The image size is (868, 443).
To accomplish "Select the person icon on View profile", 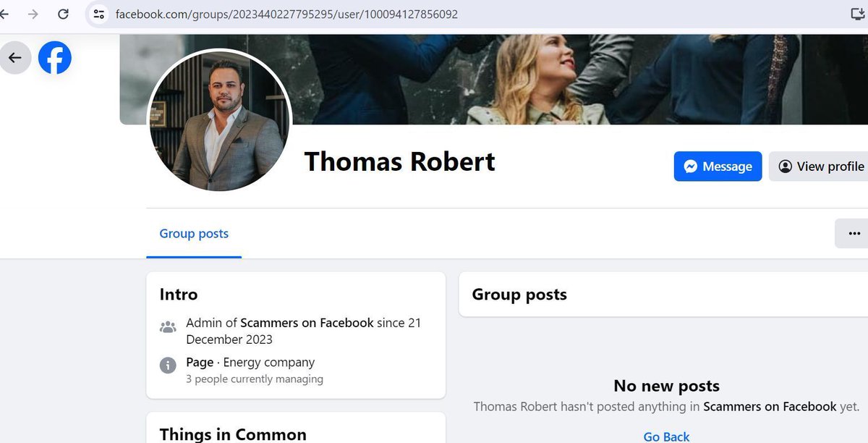I will click(786, 166).
